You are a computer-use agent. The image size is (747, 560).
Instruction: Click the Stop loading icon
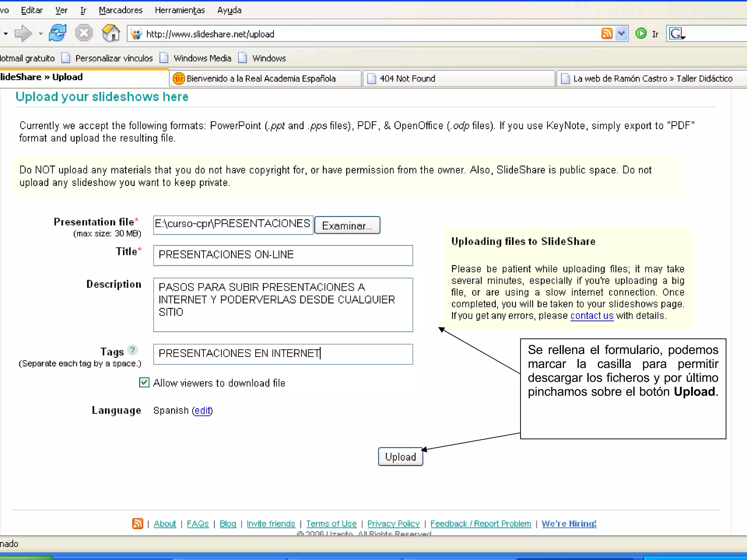(84, 33)
